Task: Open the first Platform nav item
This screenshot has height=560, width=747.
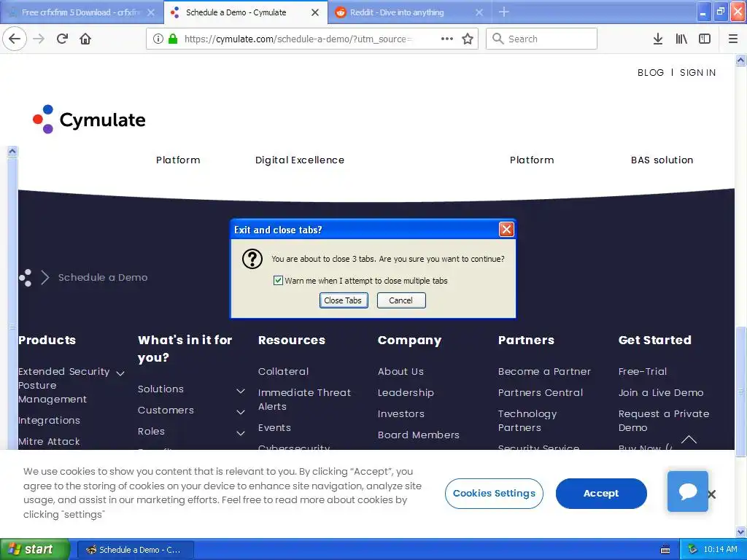Action: coord(178,160)
